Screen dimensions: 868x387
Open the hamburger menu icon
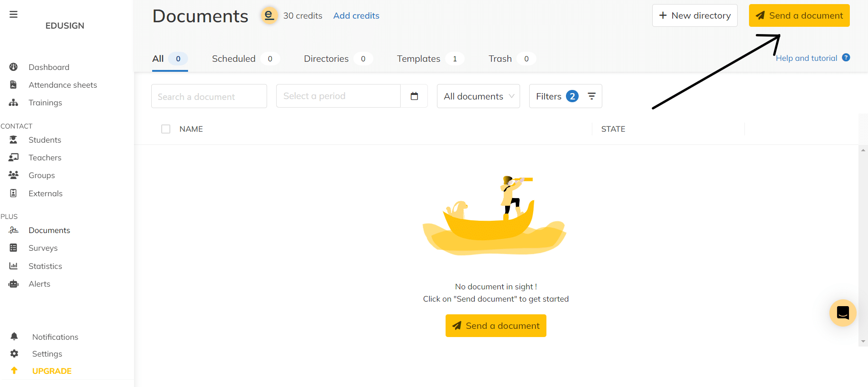tap(14, 15)
